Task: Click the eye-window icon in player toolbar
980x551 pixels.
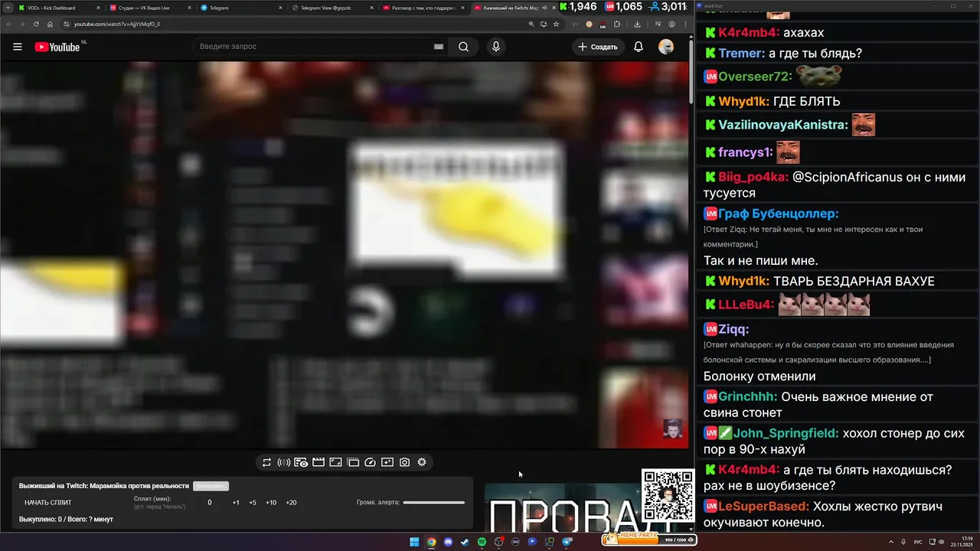Action: coord(301,462)
